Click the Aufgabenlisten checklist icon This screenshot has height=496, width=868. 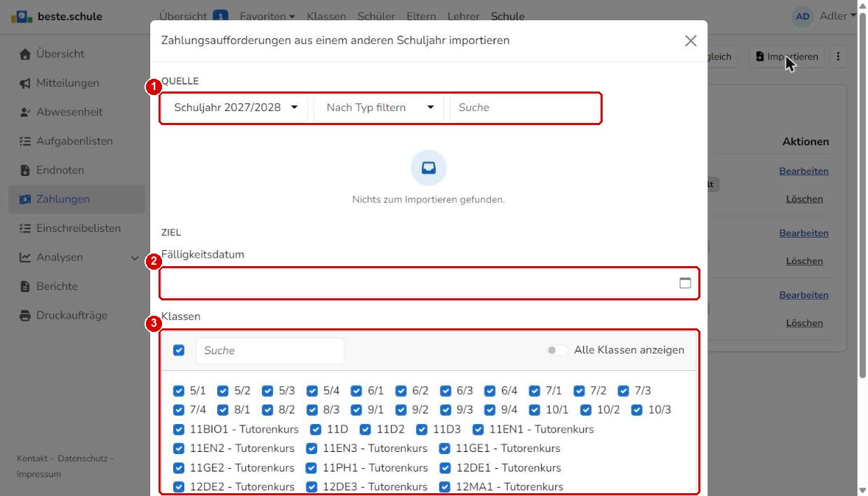25,141
